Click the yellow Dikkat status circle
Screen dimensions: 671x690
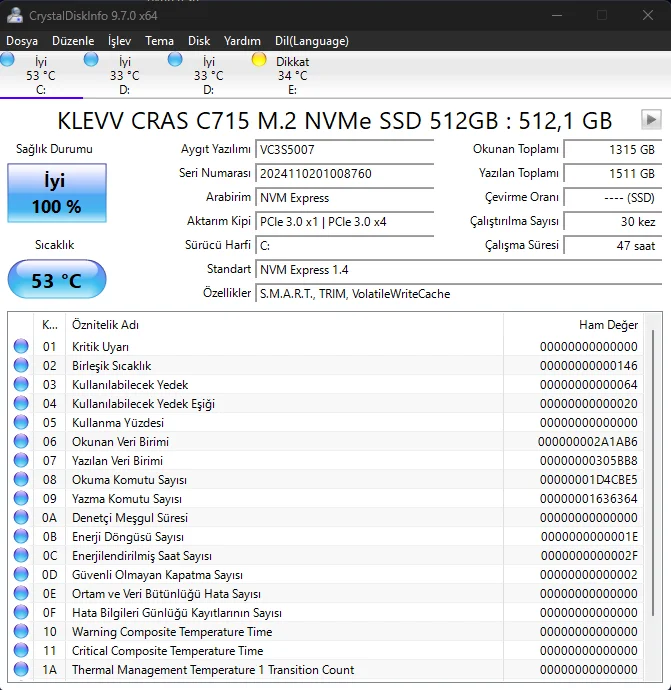(259, 59)
